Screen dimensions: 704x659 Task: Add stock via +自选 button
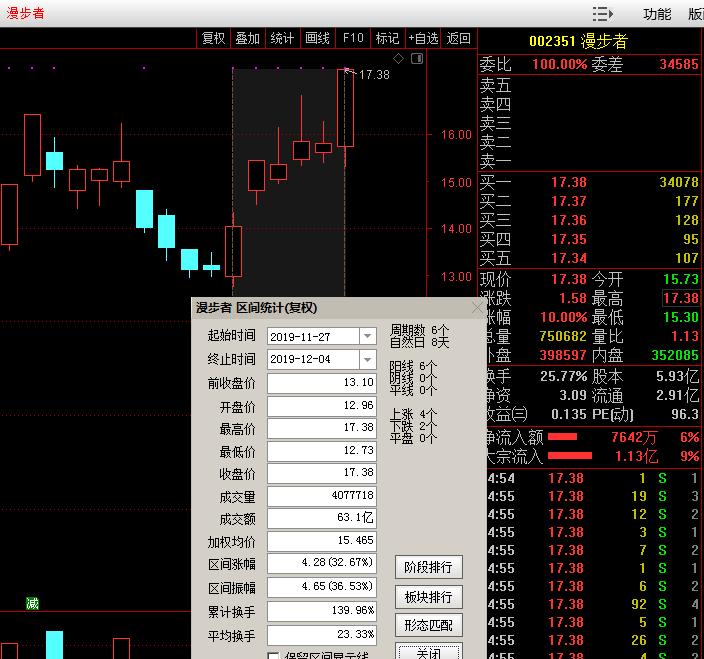click(x=423, y=38)
